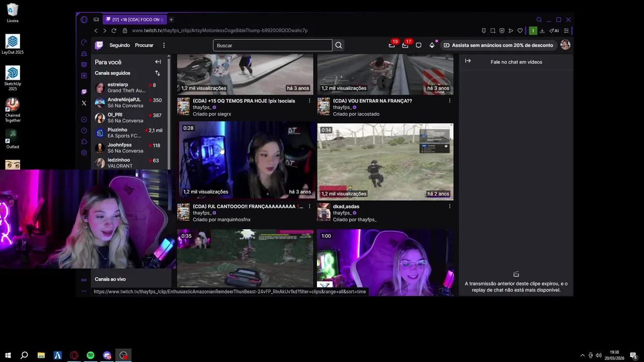Open Opera downloads arrow icon
This screenshot has width=644, height=362.
pyautogui.click(x=542, y=31)
